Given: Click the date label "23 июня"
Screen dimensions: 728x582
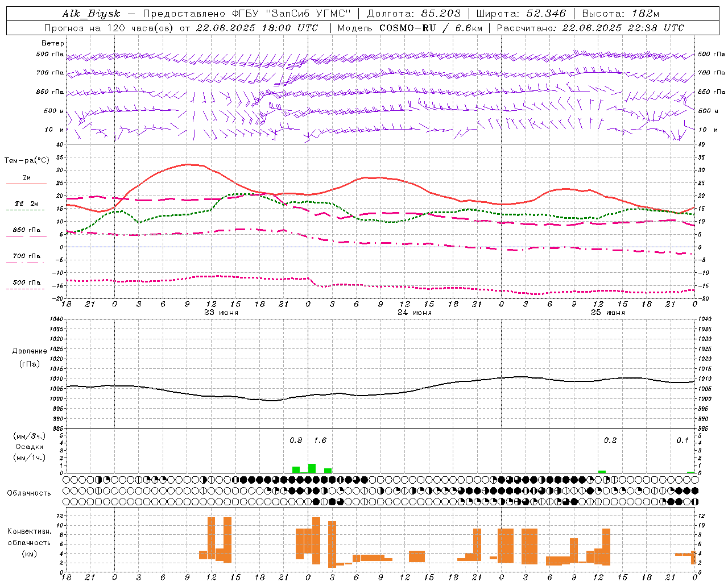Looking at the screenshot, I should [x=221, y=313].
